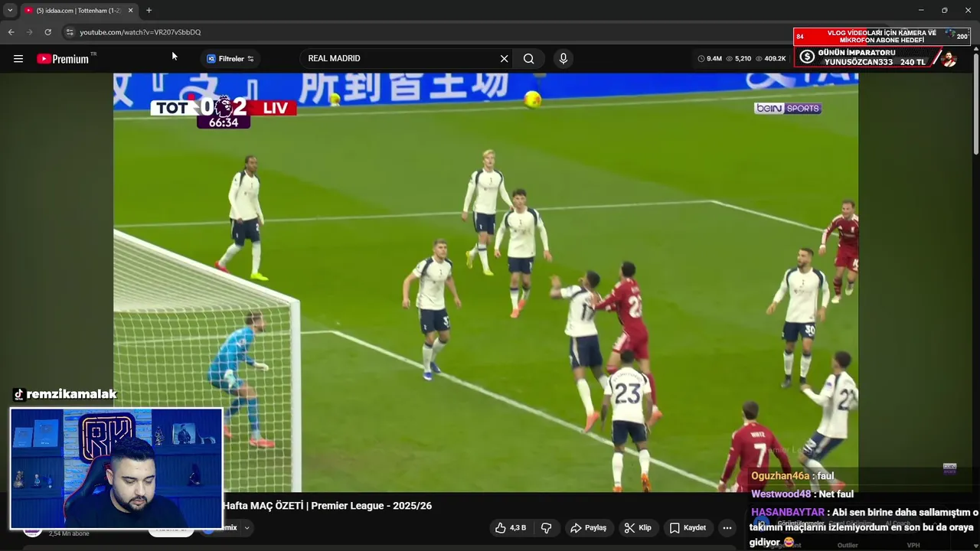This screenshot has height=551, width=980.
Task: Save the video with Kaydet
Action: tap(688, 528)
